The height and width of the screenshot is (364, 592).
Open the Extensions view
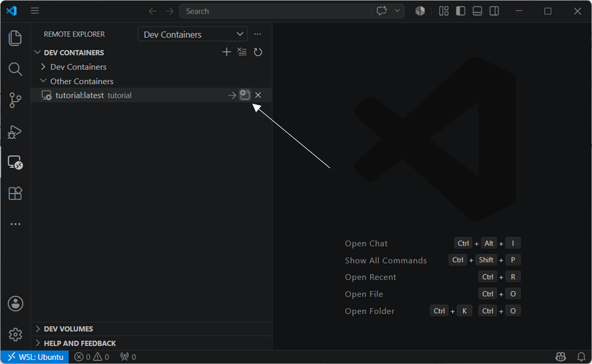pyautogui.click(x=15, y=193)
